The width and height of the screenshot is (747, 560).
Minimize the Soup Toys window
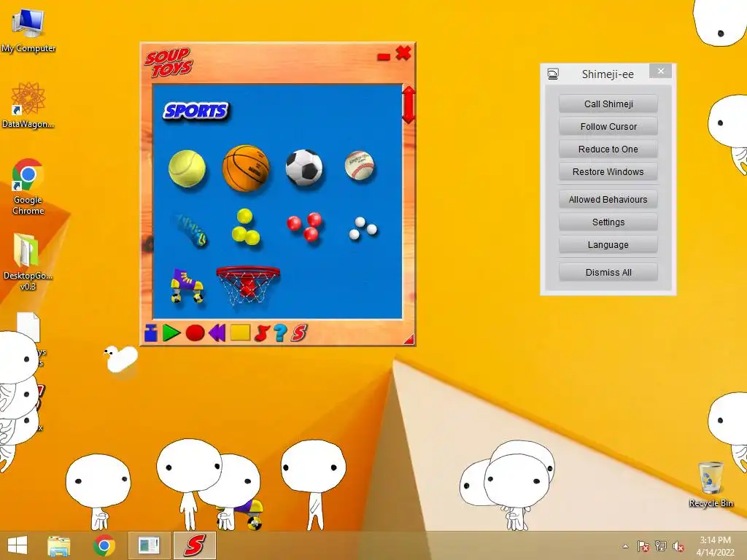pyautogui.click(x=384, y=57)
